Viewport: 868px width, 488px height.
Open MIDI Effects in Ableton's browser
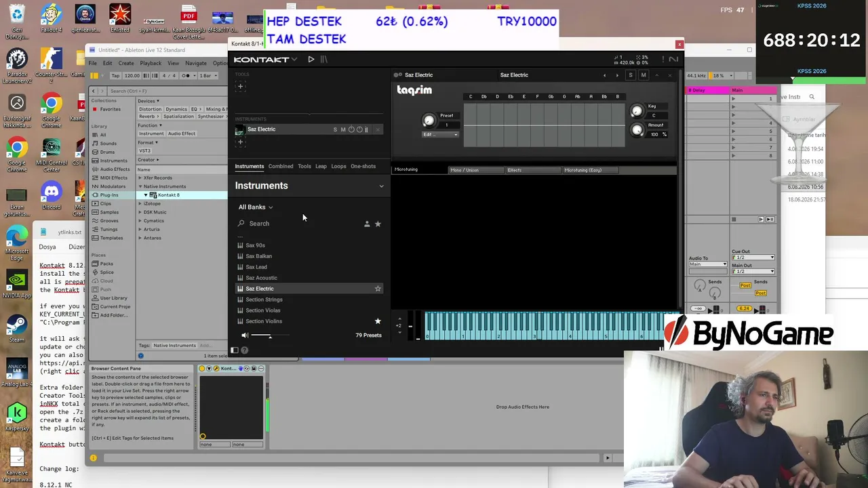point(110,178)
